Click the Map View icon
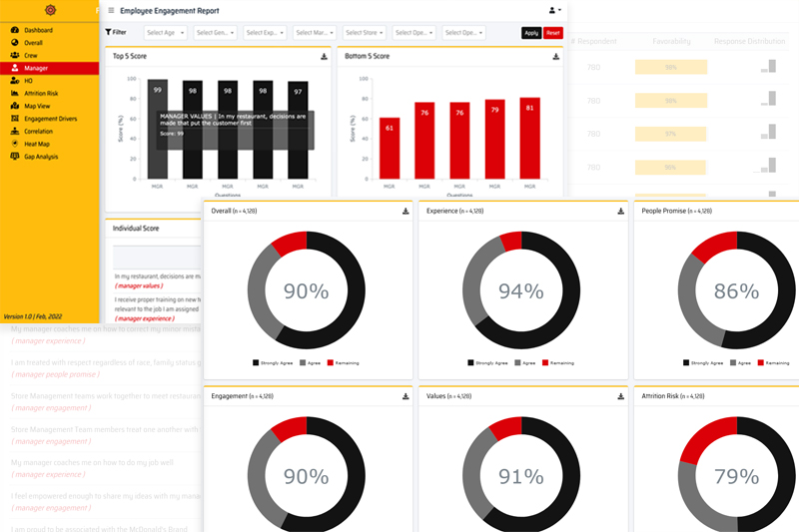The image size is (799, 532). [15, 106]
